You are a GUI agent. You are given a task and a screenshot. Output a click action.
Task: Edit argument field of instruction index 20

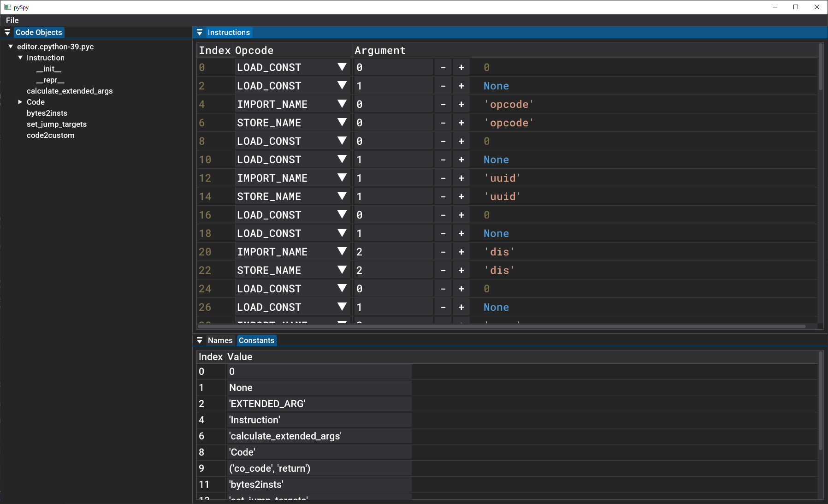(393, 252)
